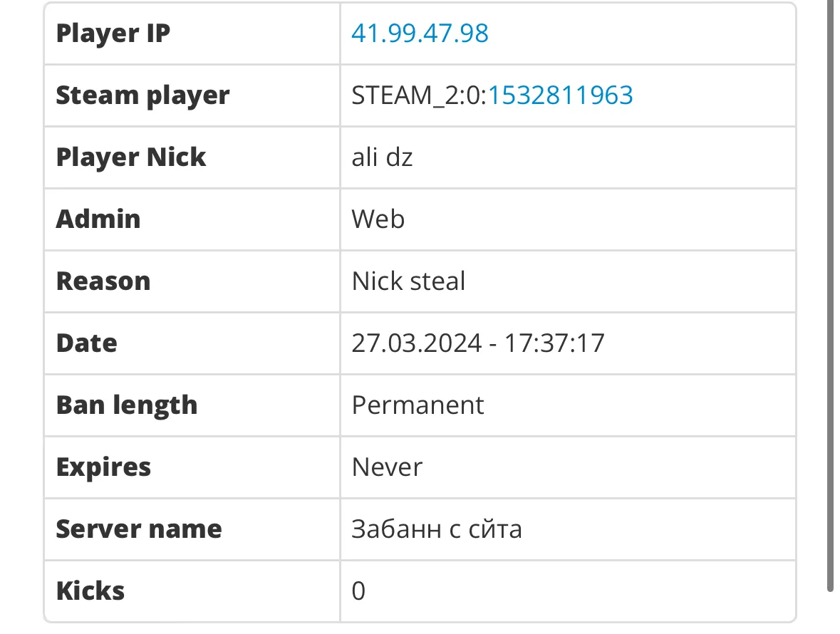Open the player IP link 41.99.47.98
The height and width of the screenshot is (634, 840).
(x=420, y=33)
